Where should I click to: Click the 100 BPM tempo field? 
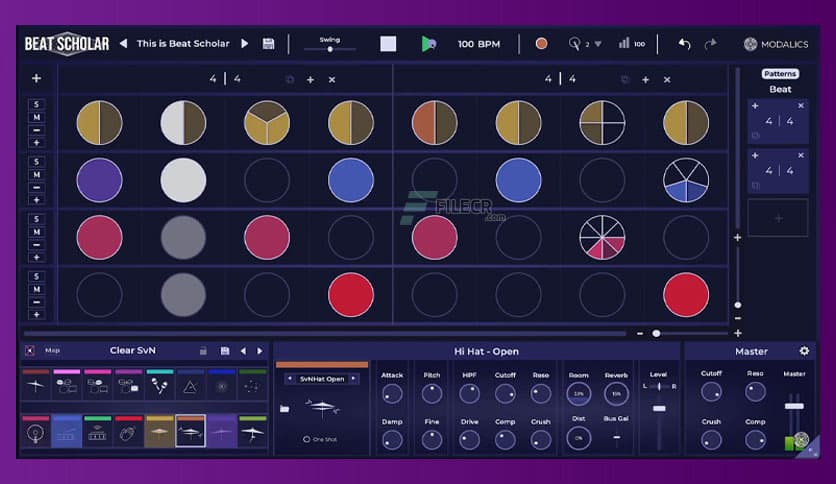[479, 44]
